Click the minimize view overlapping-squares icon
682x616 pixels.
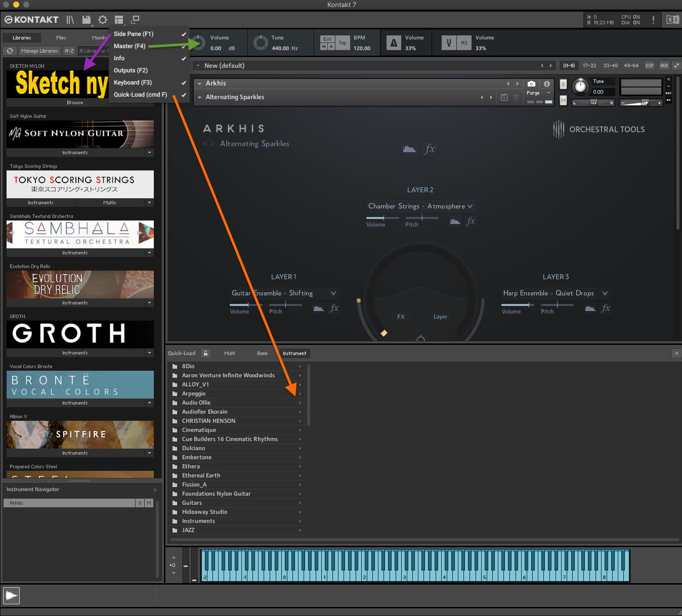point(135,20)
